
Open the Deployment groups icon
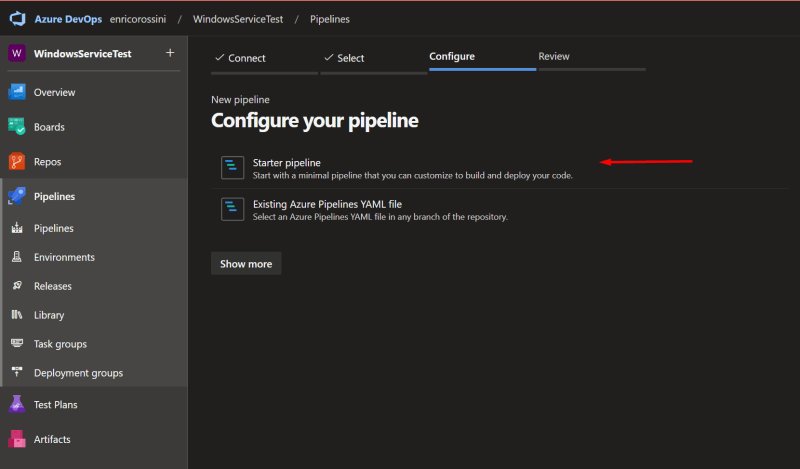click(17, 372)
